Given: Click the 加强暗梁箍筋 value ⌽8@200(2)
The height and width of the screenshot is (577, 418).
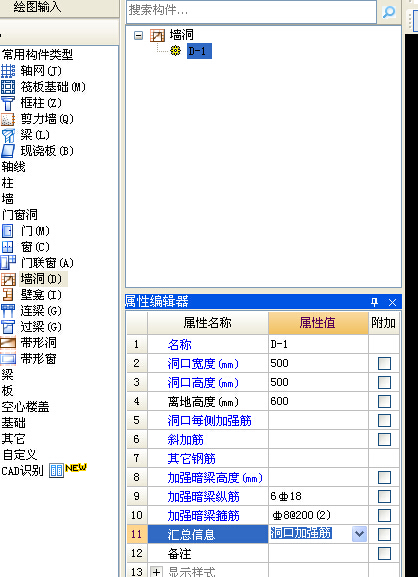Looking at the screenshot, I should click(x=318, y=515).
